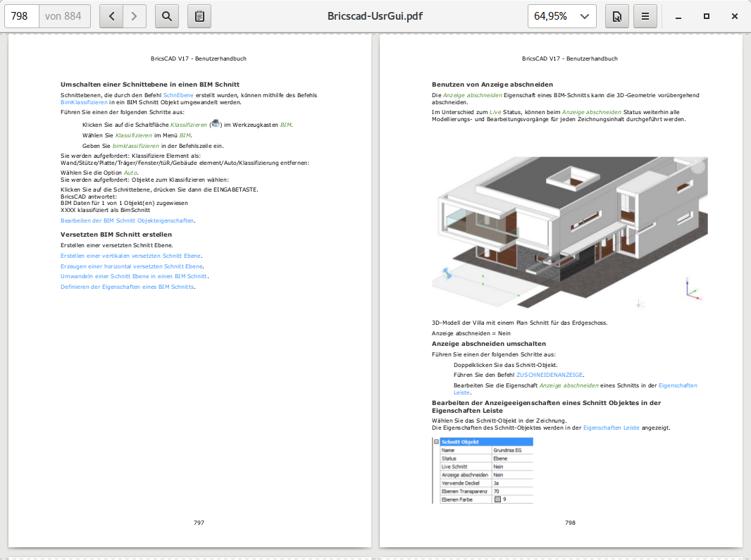751x560 pixels.
Task: Open the file options document icon
Action: [x=617, y=16]
